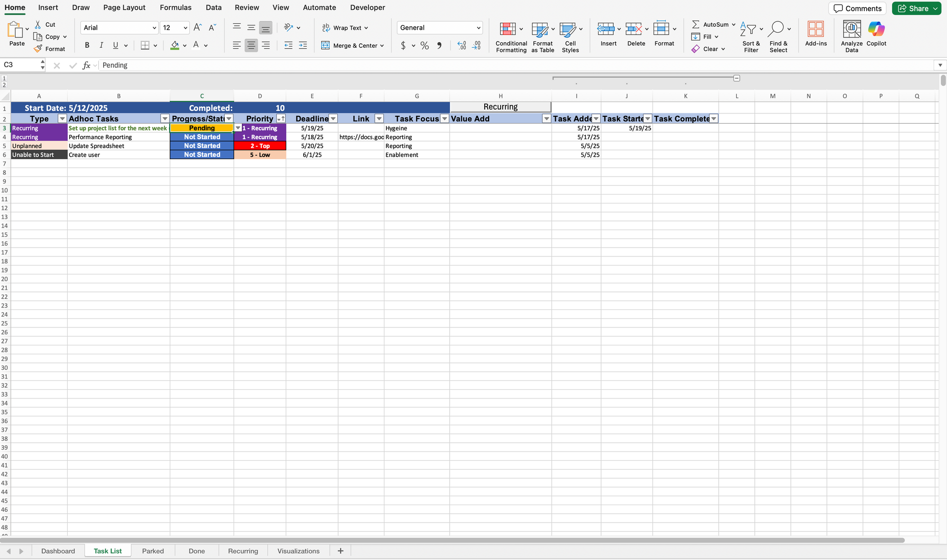947x560 pixels.
Task: Toggle Italic formatting
Action: (101, 45)
